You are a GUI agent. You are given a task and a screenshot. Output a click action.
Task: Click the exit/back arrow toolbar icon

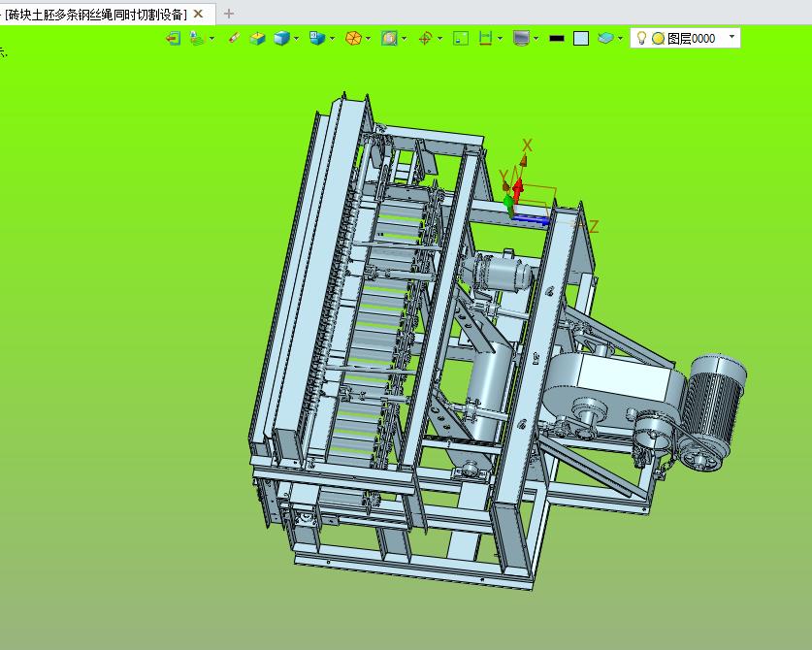pos(173,39)
